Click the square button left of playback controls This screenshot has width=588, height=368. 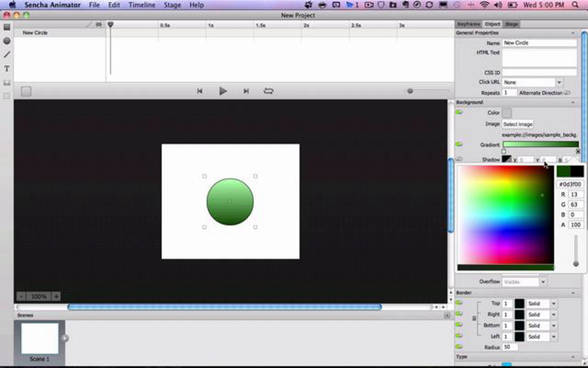tap(26, 92)
